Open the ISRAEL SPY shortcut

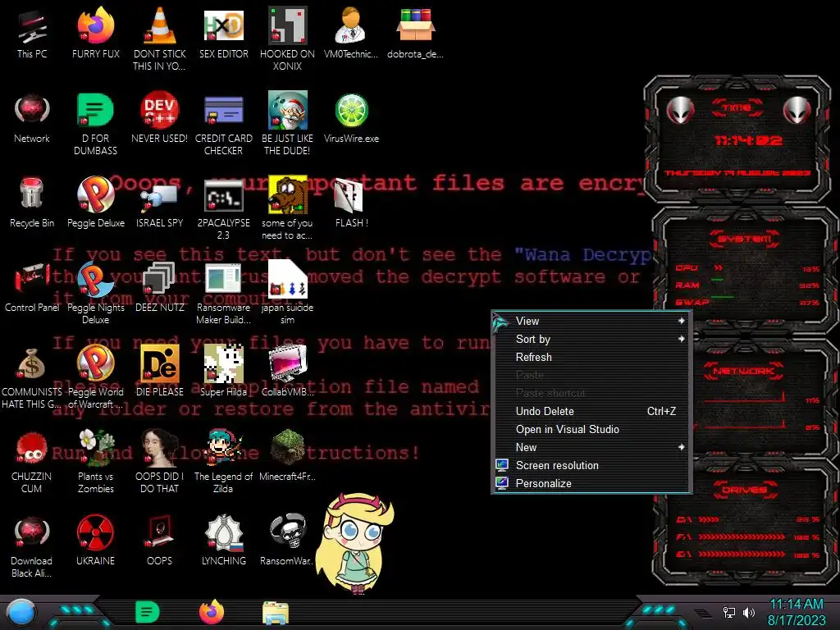pyautogui.click(x=159, y=203)
